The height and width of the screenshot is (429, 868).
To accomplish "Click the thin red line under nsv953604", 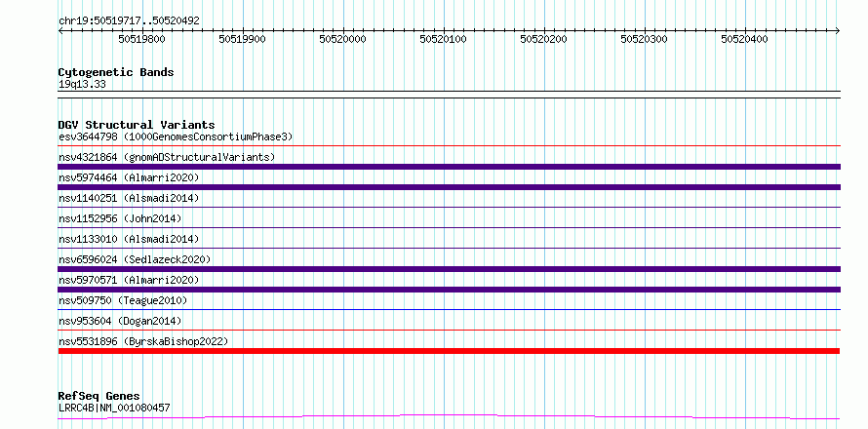I will coord(449,331).
